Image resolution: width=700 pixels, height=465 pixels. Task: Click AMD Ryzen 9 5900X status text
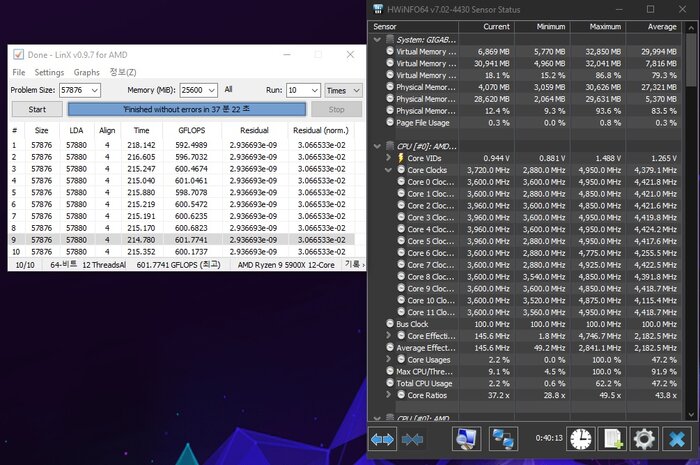click(x=286, y=265)
